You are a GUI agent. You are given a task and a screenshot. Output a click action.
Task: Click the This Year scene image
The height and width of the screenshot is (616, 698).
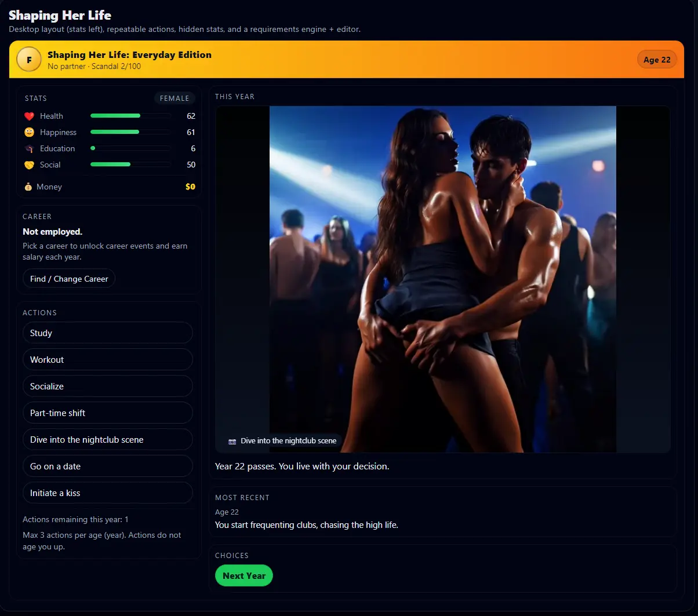(x=442, y=278)
